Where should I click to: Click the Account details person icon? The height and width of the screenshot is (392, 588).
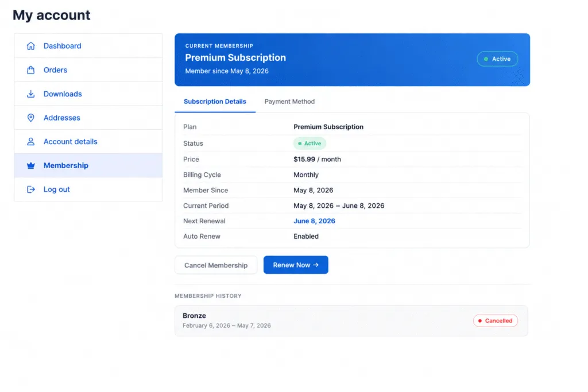coord(31,142)
